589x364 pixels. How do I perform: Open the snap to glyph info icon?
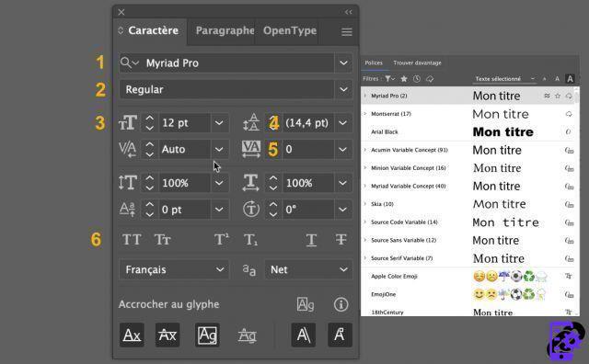[341, 304]
